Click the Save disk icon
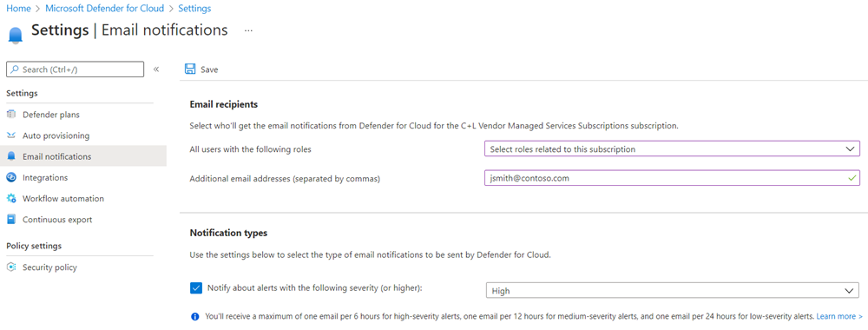This screenshot has width=868, height=330. [x=190, y=69]
